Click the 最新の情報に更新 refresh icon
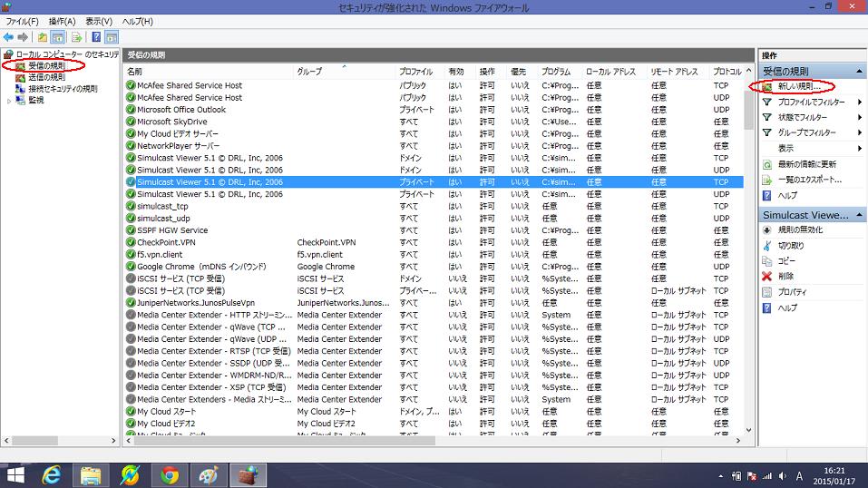 click(x=767, y=164)
